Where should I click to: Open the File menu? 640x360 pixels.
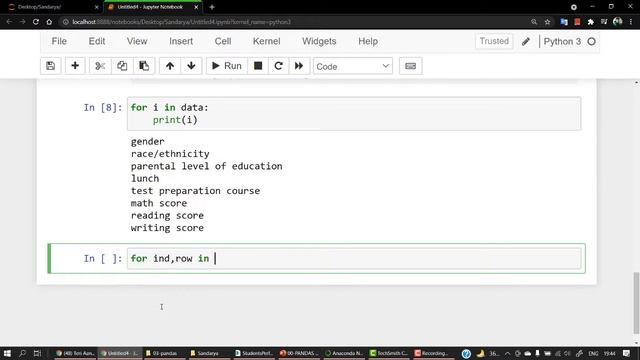coord(59,41)
